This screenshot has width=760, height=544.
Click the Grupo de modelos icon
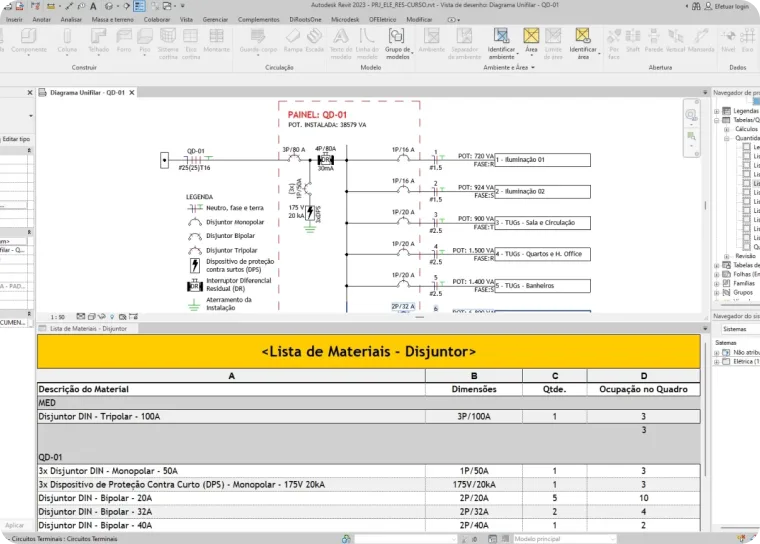click(396, 36)
